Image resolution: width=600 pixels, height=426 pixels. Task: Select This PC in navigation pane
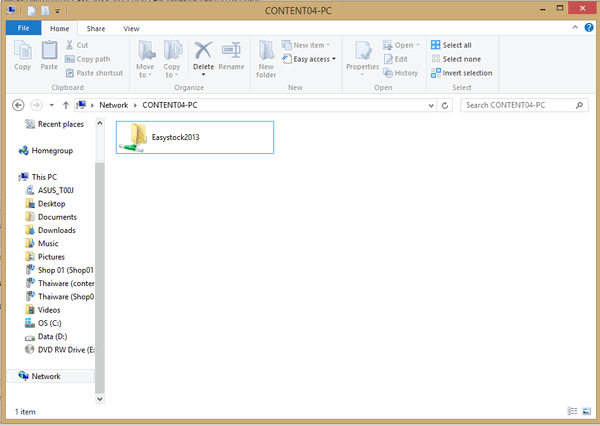(38, 177)
